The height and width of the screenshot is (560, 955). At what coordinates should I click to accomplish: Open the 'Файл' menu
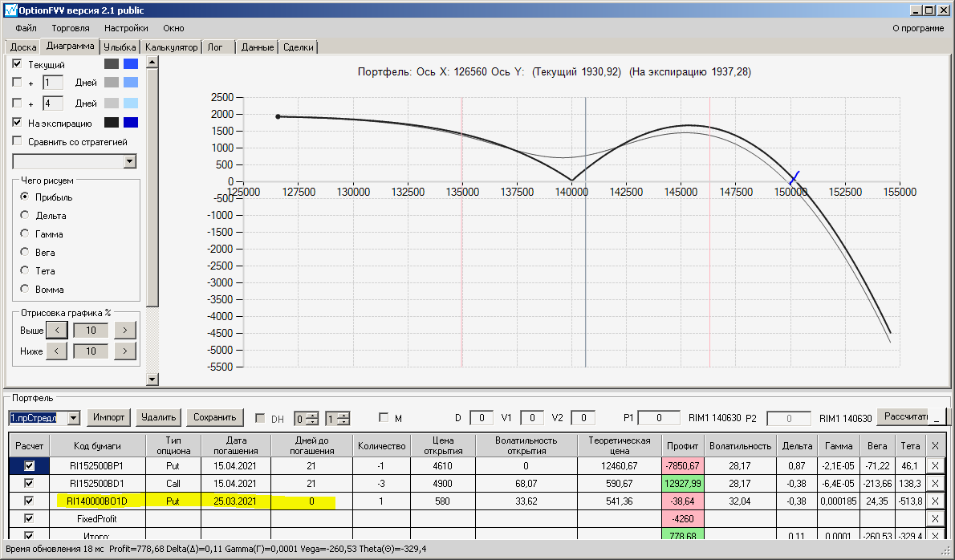point(26,28)
